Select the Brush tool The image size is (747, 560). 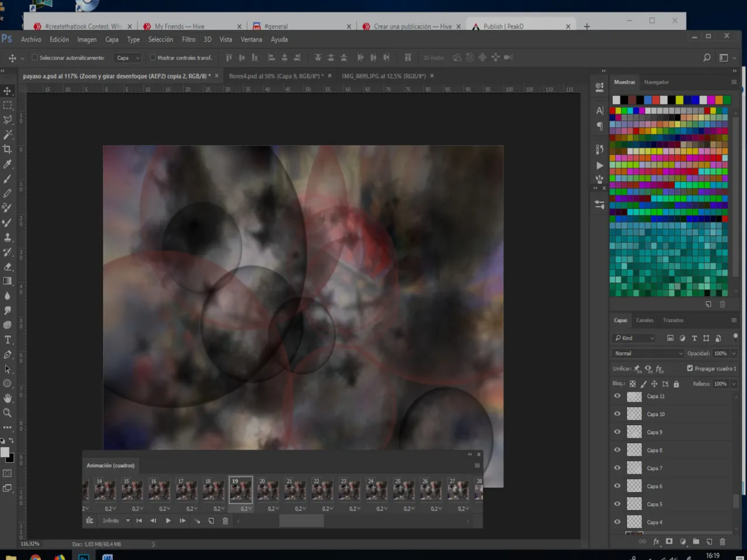8,179
